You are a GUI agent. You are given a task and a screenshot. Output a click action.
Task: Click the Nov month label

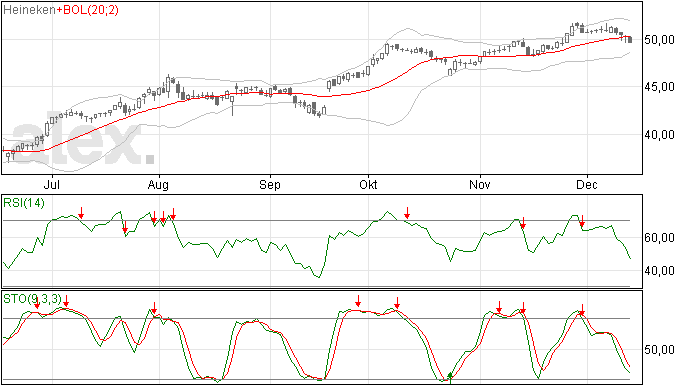[480, 184]
